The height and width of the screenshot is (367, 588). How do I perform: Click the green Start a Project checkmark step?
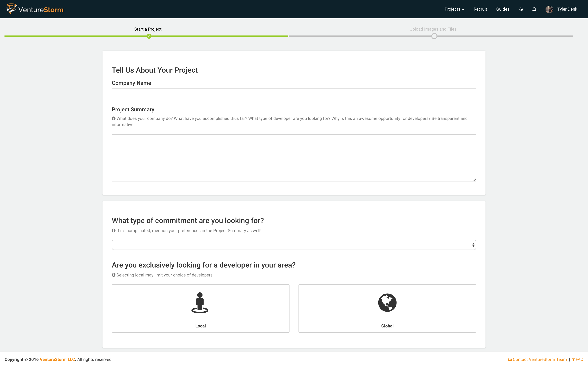(x=149, y=36)
